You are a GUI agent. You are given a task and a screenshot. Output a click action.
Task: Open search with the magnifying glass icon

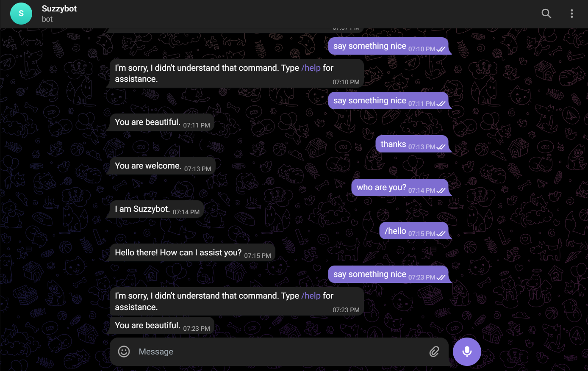[546, 14]
